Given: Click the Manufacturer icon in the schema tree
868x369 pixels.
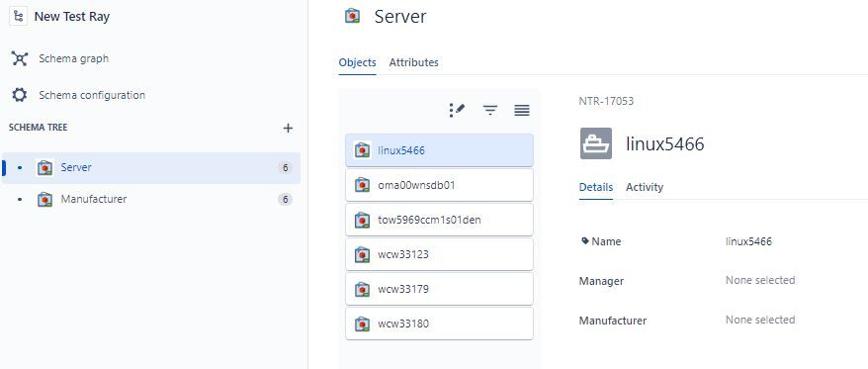Looking at the screenshot, I should (44, 199).
